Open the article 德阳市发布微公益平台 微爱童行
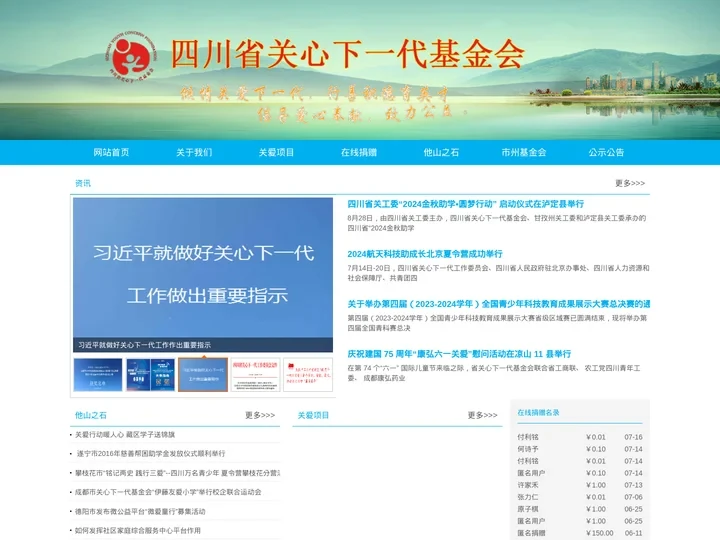 point(140,512)
